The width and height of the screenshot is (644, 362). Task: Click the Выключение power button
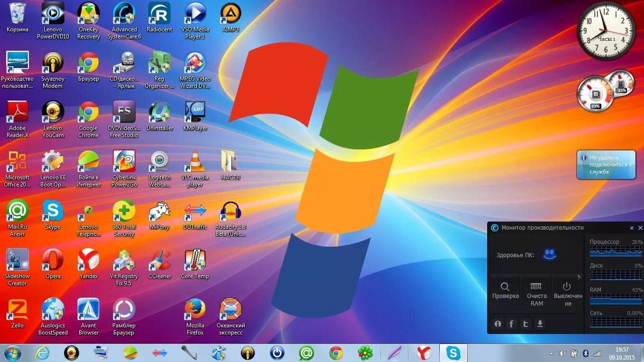(568, 294)
